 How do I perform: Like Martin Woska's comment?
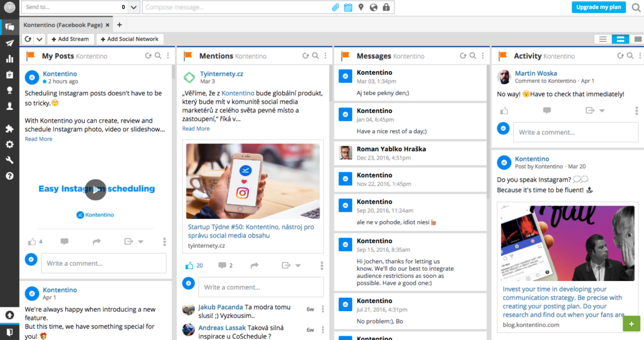pyautogui.click(x=504, y=111)
